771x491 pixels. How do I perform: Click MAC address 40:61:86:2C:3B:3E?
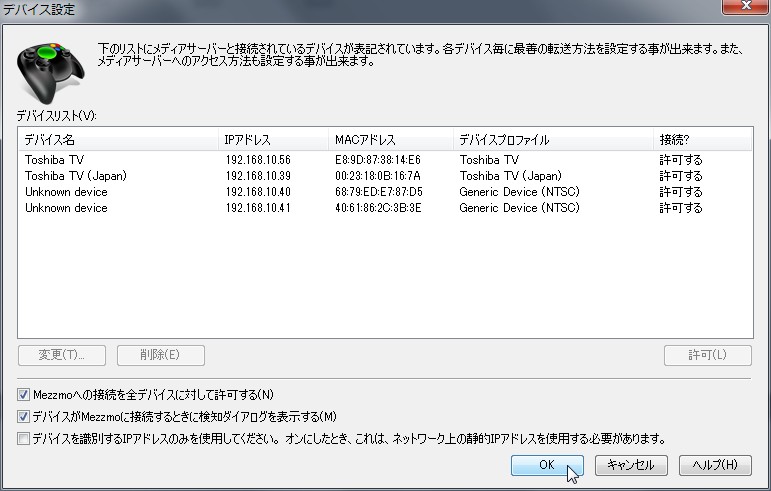[x=378, y=208]
